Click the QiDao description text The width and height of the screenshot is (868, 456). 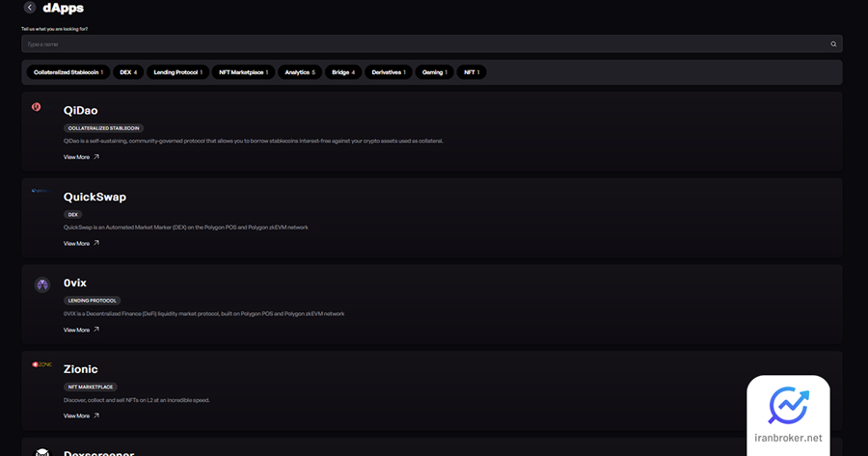[253, 141]
